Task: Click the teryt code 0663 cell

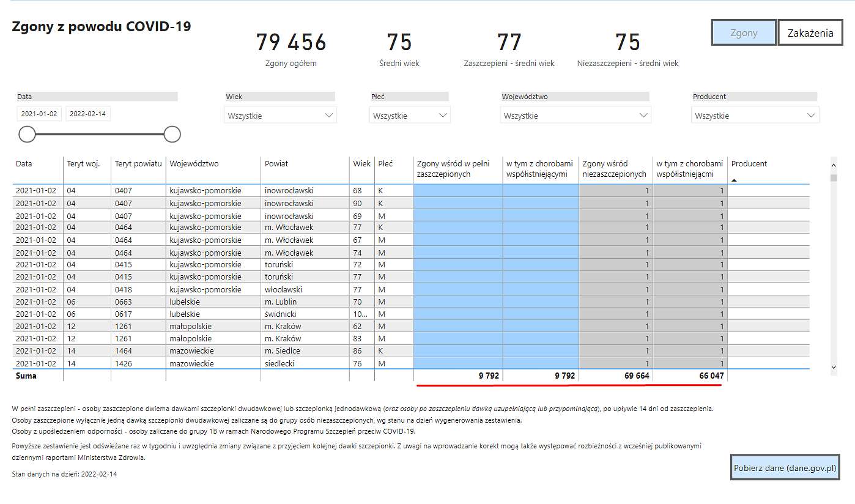Action: point(138,302)
